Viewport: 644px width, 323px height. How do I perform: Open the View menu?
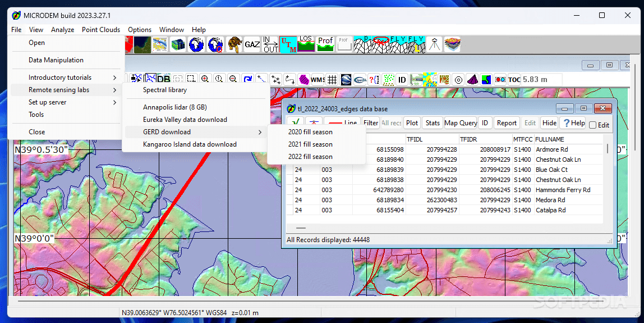coord(36,30)
